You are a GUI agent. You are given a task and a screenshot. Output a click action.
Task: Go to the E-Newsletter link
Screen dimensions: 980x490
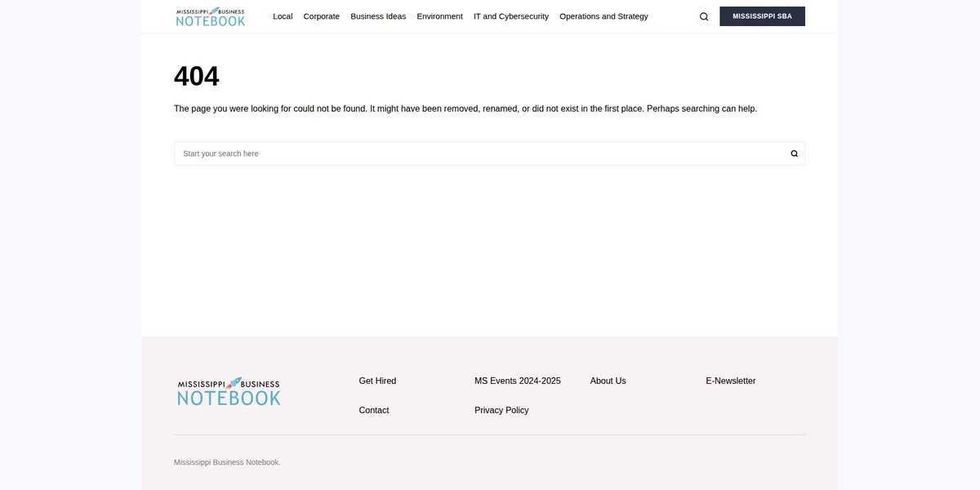(731, 381)
